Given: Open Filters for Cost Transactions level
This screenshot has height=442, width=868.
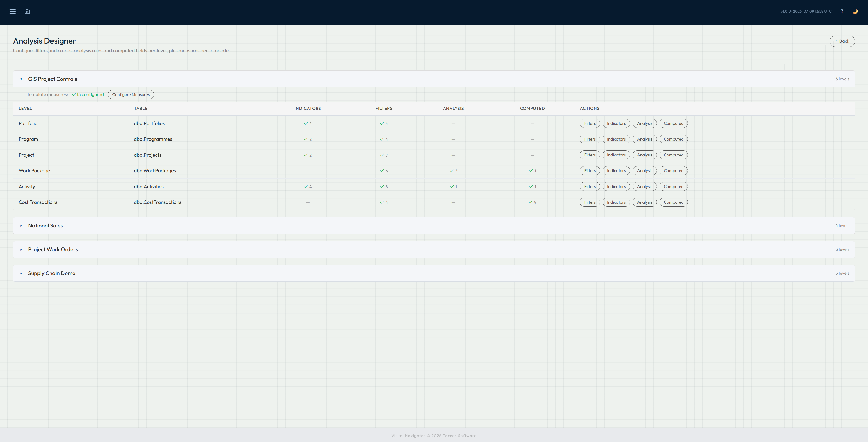Looking at the screenshot, I should (x=590, y=202).
